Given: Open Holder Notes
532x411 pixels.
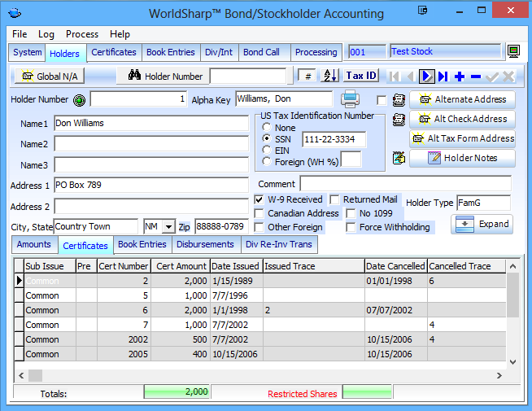Looking at the screenshot, I should [x=462, y=158].
